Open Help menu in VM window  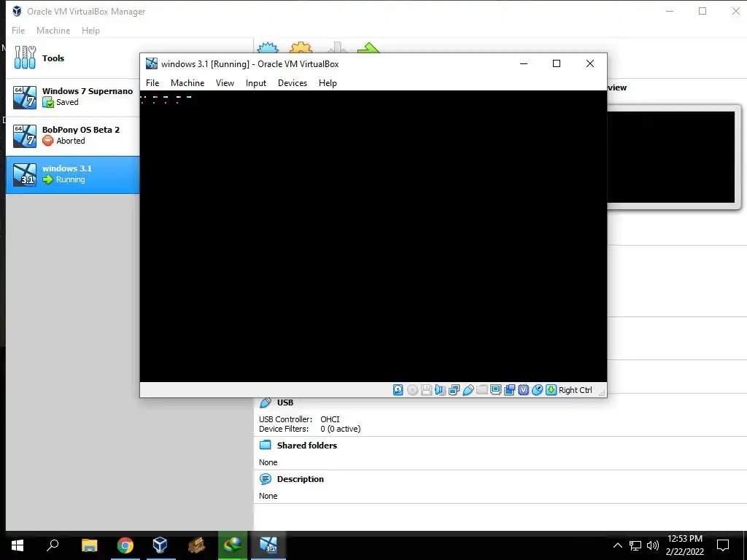[x=328, y=83]
